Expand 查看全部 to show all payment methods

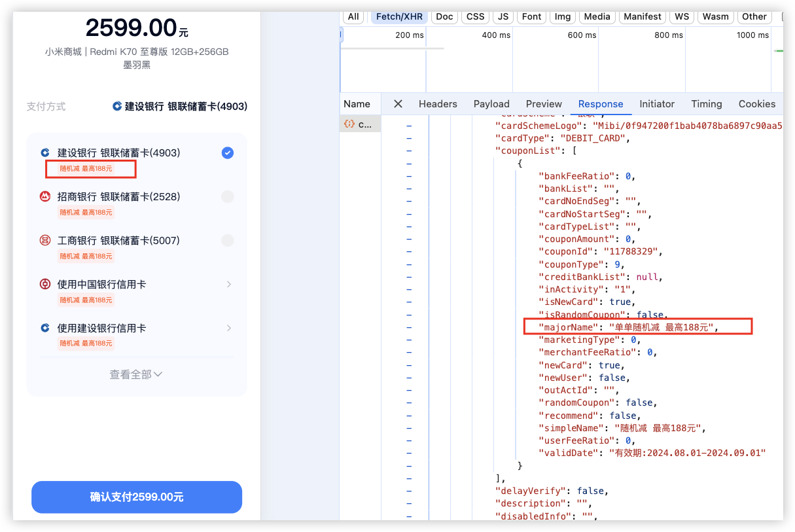click(136, 374)
